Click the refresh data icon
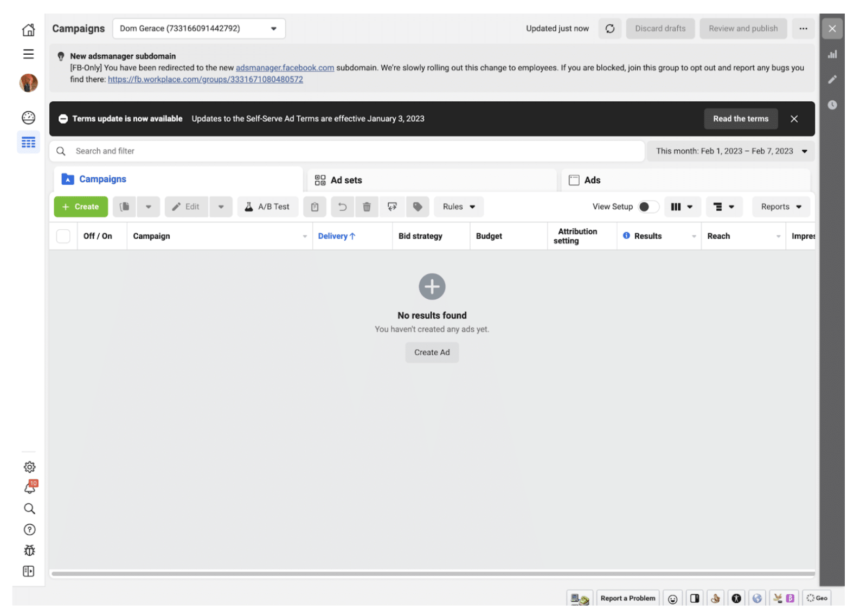The width and height of the screenshot is (860, 616). pyautogui.click(x=610, y=29)
